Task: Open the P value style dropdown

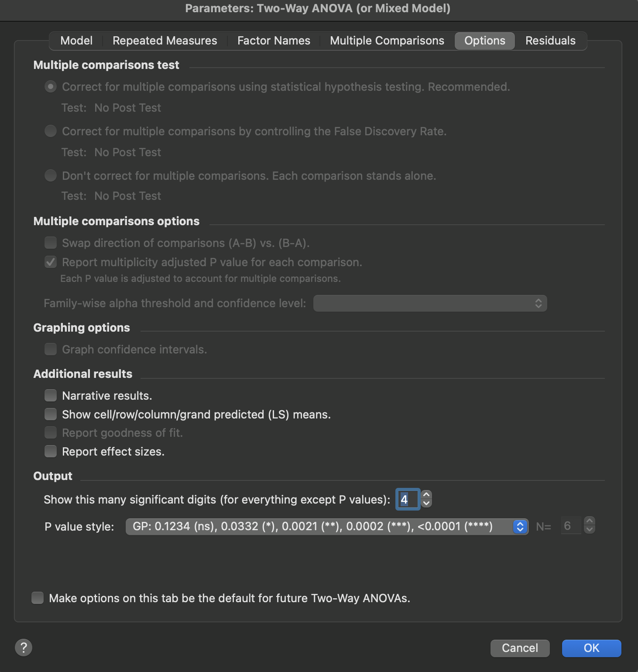Action: point(326,526)
